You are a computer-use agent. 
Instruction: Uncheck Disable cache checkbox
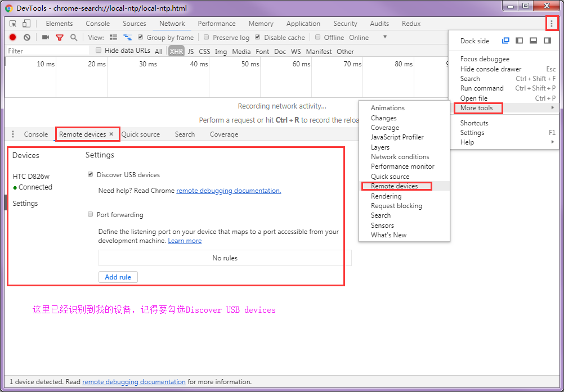pos(258,37)
